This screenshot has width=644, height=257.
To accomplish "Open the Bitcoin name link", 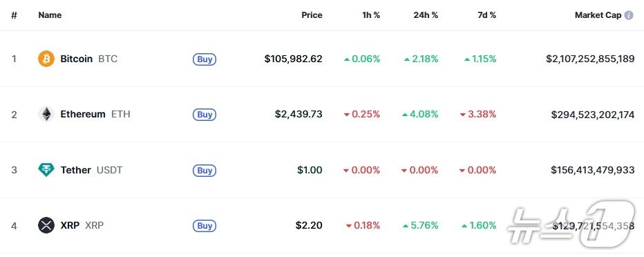I will pyautogui.click(x=77, y=59).
